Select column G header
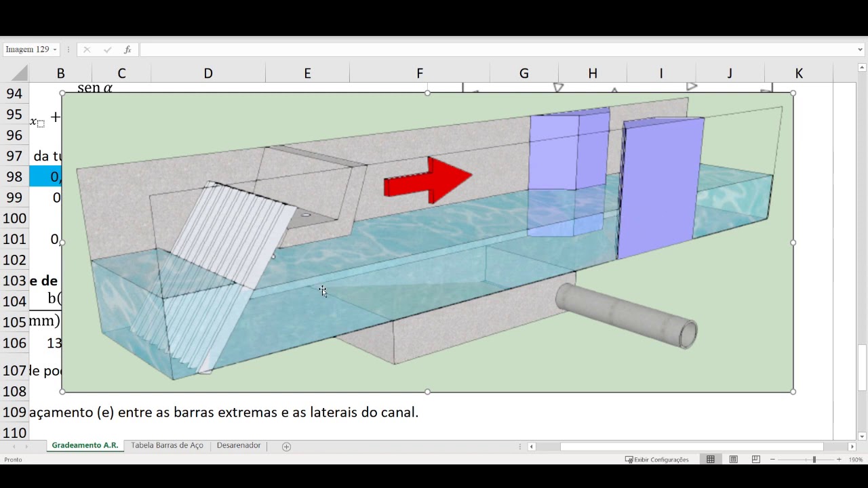 524,73
